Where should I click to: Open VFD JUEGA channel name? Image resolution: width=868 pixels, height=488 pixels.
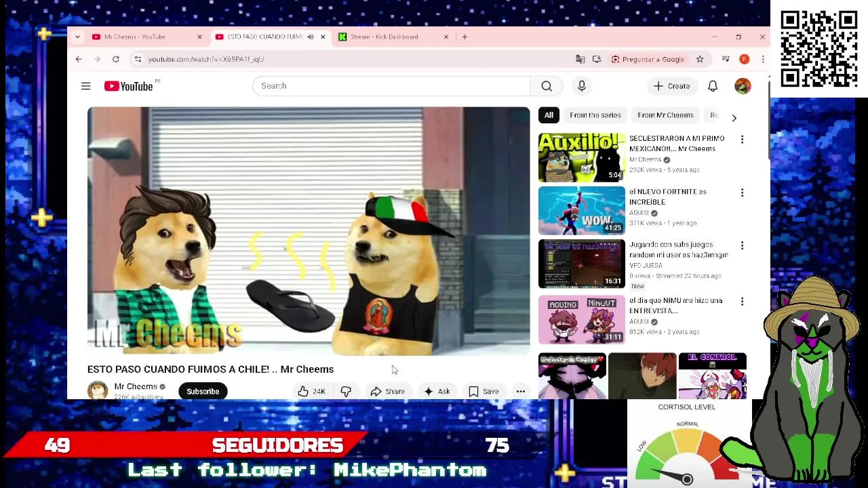[646, 266]
